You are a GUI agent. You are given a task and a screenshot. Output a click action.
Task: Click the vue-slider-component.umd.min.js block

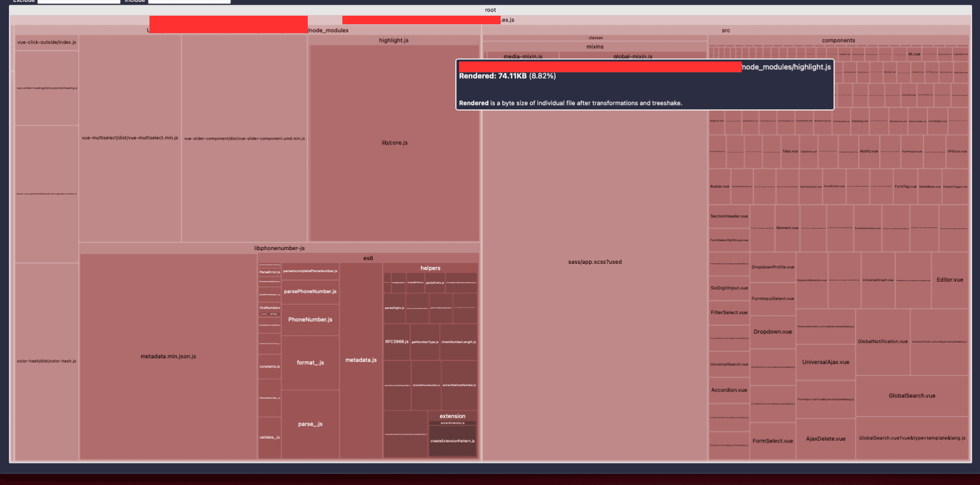pyautogui.click(x=244, y=139)
